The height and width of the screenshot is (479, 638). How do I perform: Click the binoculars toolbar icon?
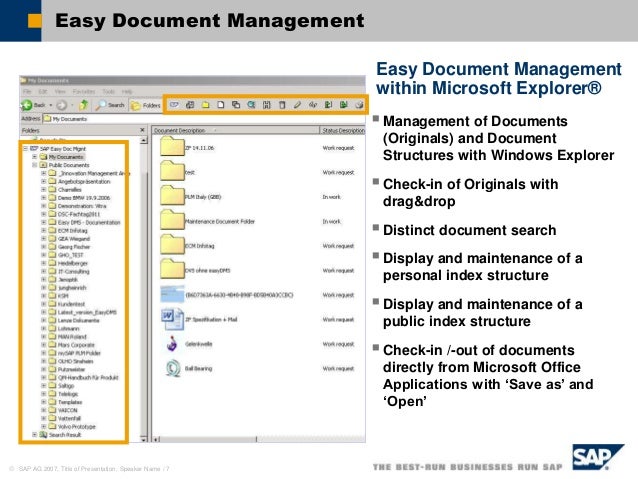pos(267,105)
